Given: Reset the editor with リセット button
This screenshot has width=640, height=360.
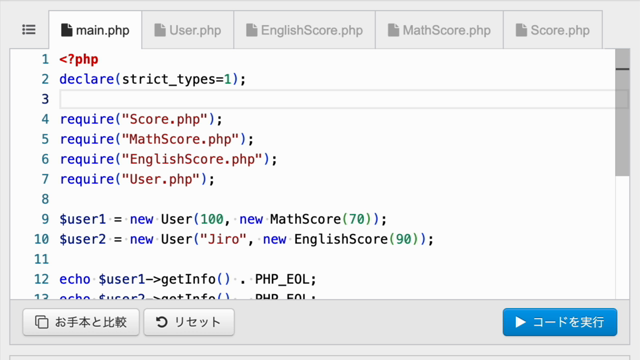Looking at the screenshot, I should [x=189, y=322].
